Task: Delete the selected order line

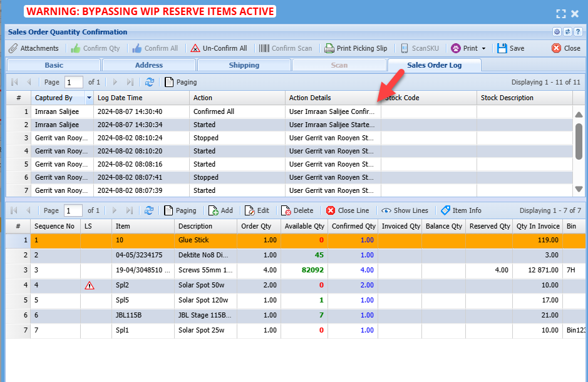Action: tap(297, 211)
